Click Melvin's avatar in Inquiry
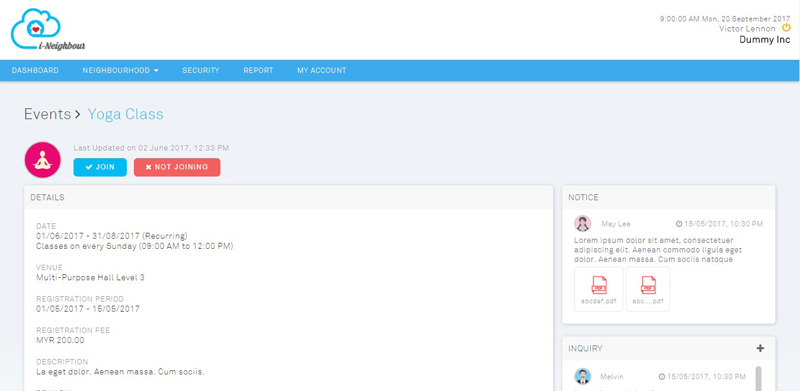Viewport: 800px width, 391px height. 583,377
